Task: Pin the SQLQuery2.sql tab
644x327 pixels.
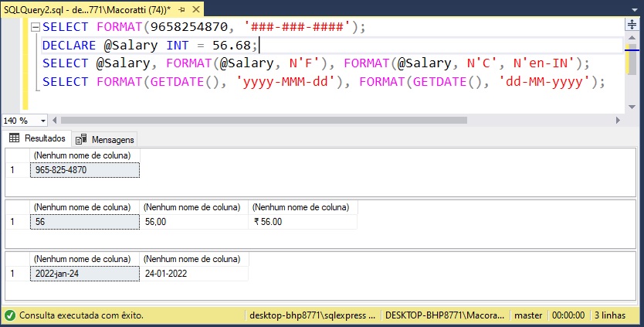Action: 181,9
